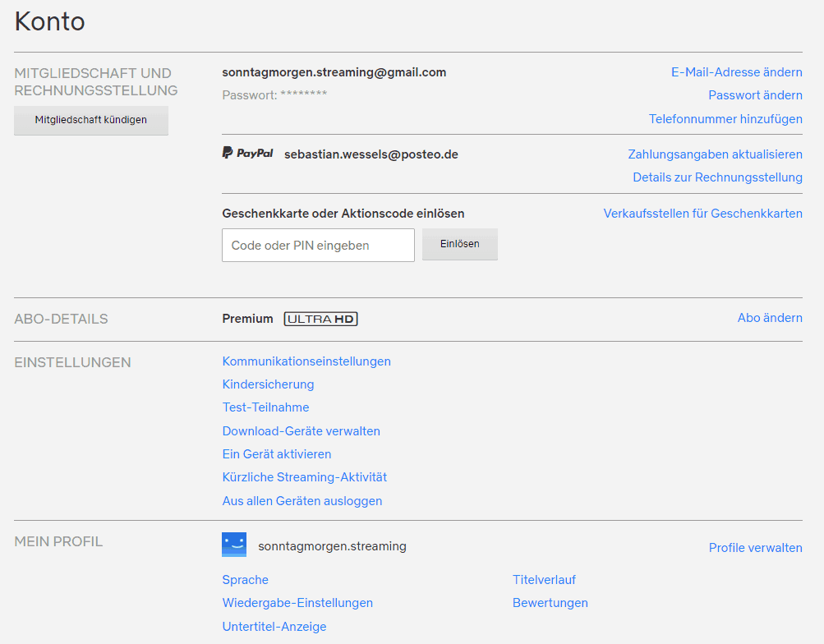Image resolution: width=824 pixels, height=644 pixels.
Task: Open the Titelverlauf link
Action: coord(544,580)
